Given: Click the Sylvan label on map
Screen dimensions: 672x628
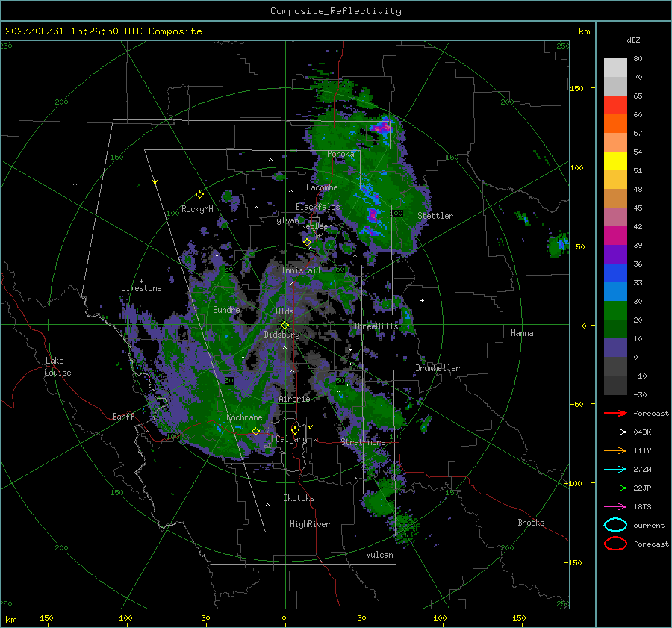Looking at the screenshot, I should point(285,220).
